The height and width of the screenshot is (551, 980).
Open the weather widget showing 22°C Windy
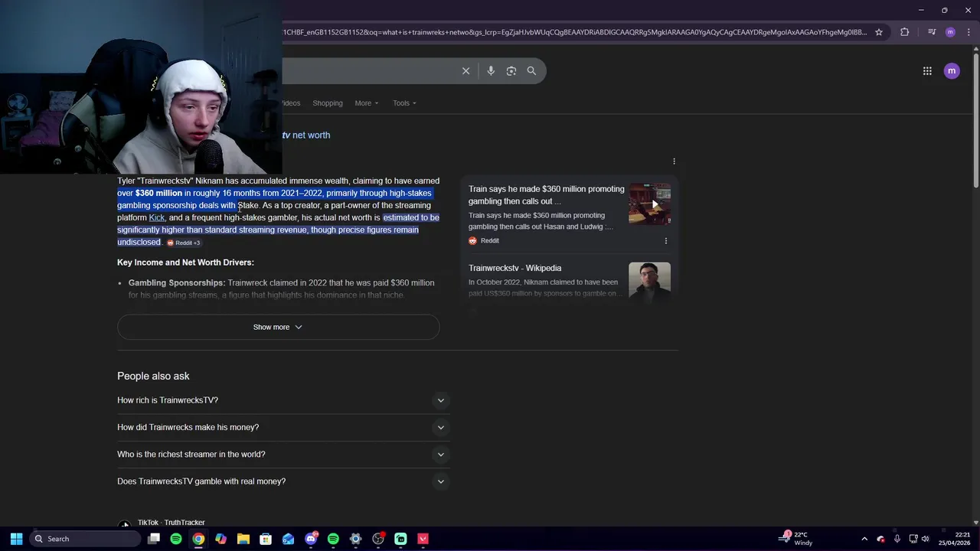coord(796,539)
